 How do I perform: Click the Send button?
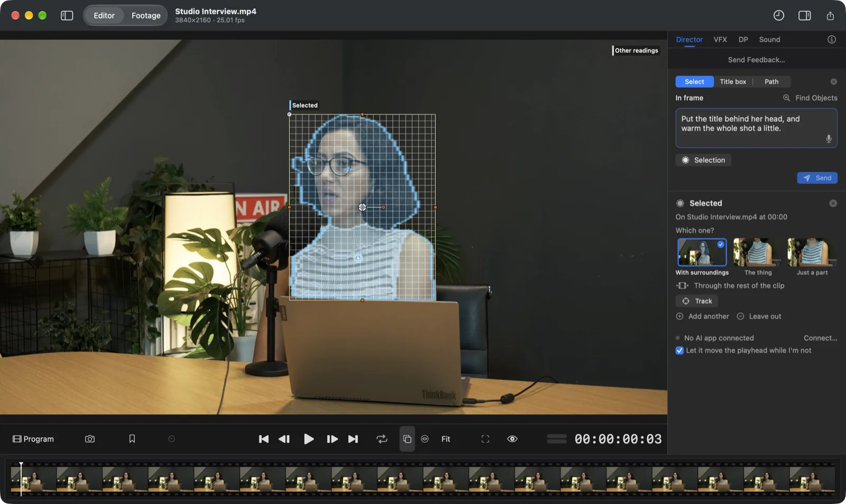[x=817, y=178]
